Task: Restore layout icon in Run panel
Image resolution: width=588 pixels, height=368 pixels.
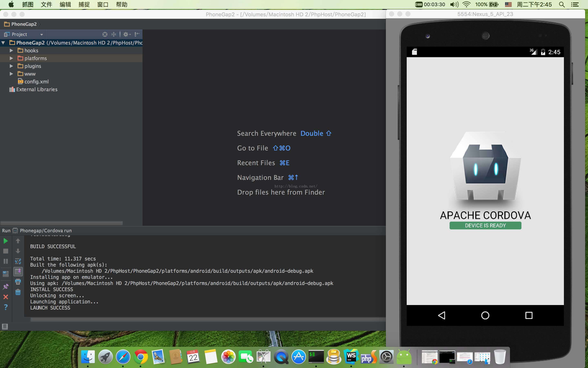Action: (6, 274)
